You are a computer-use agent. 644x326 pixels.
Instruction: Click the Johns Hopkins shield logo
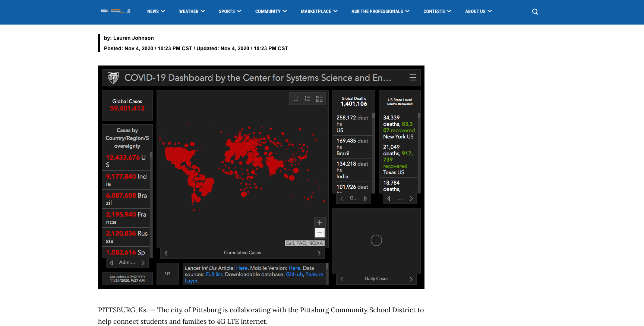113,77
